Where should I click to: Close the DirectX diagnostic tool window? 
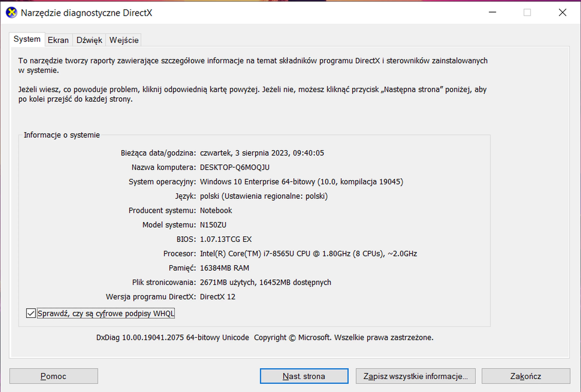pos(562,12)
